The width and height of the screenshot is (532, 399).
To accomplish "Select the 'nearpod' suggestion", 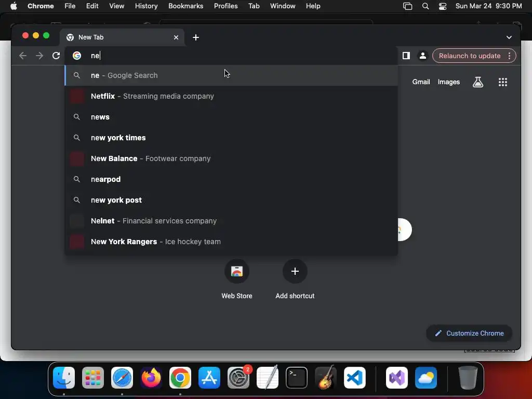I will pyautogui.click(x=231, y=179).
